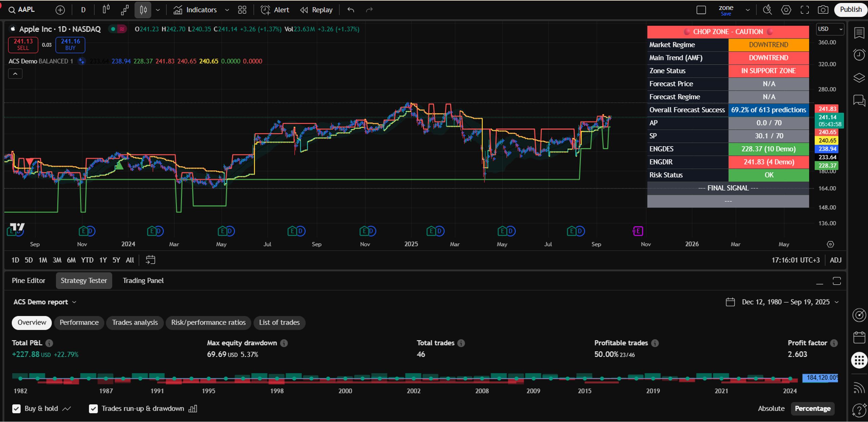The height and width of the screenshot is (422, 868).
Task: Set the chart range to All
Action: pos(130,260)
